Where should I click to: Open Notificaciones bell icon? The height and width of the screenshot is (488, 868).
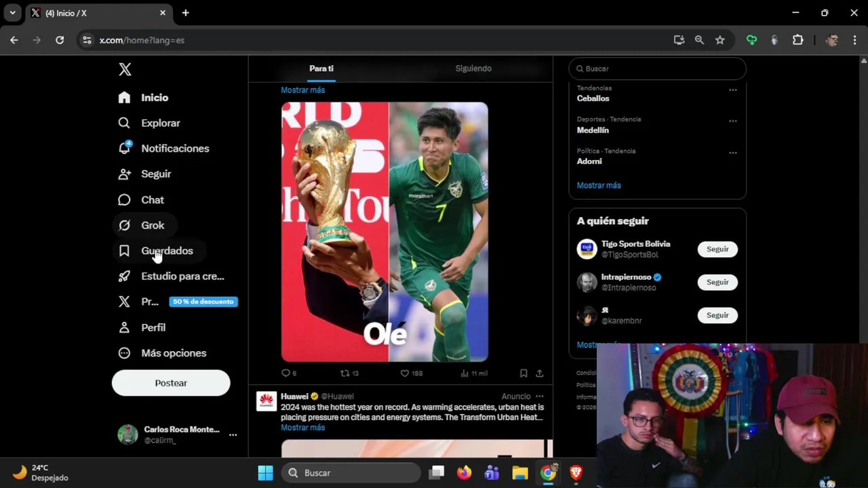[124, 148]
